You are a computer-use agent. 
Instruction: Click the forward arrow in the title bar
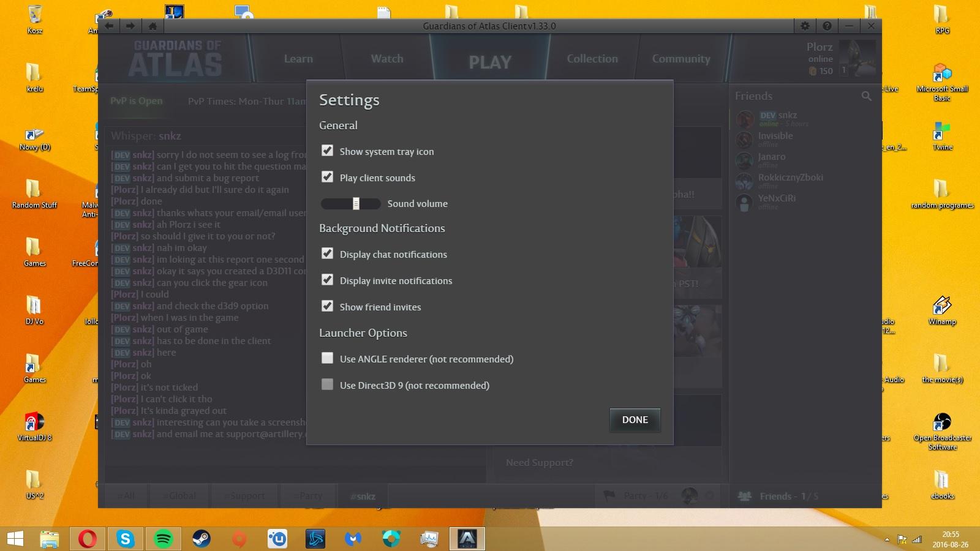click(130, 26)
